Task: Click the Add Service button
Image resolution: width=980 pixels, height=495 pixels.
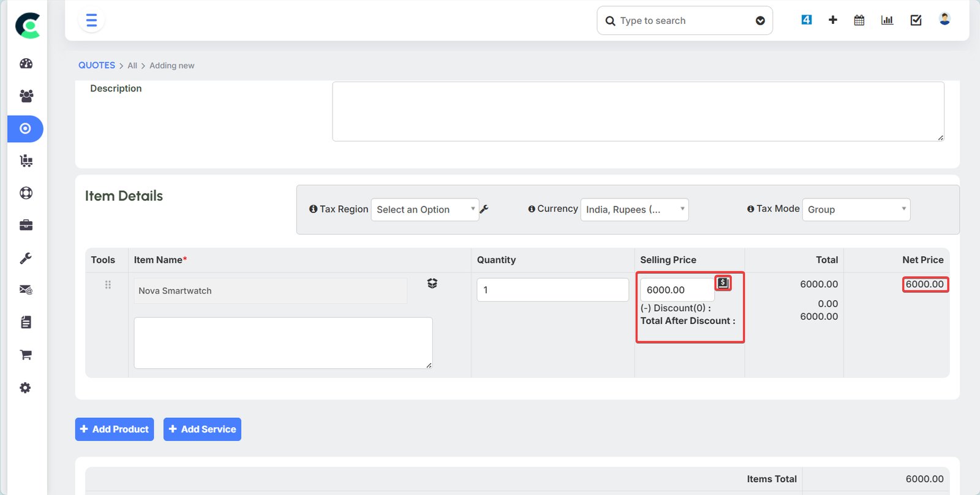Action: tap(202, 429)
